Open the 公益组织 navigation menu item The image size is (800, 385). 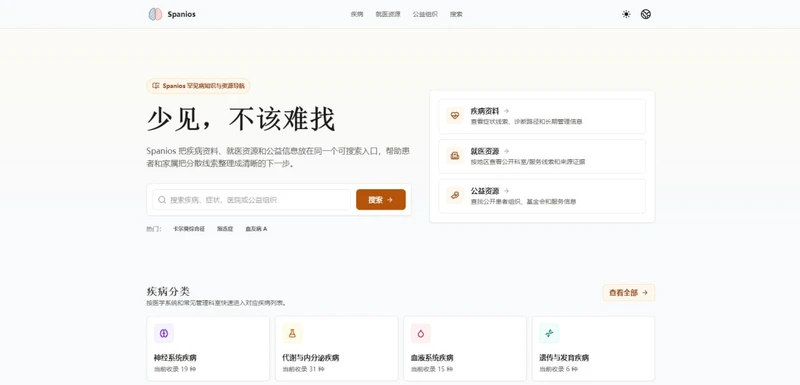[x=425, y=14]
